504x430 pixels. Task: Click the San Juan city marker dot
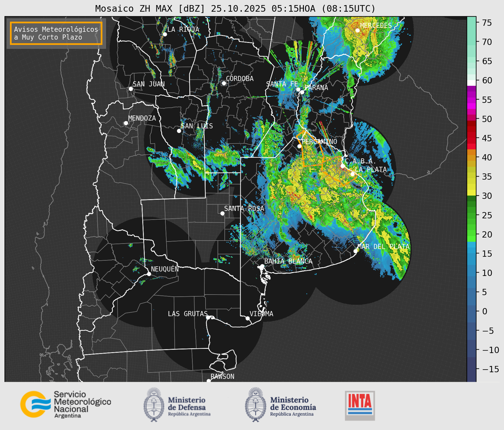pos(131,89)
